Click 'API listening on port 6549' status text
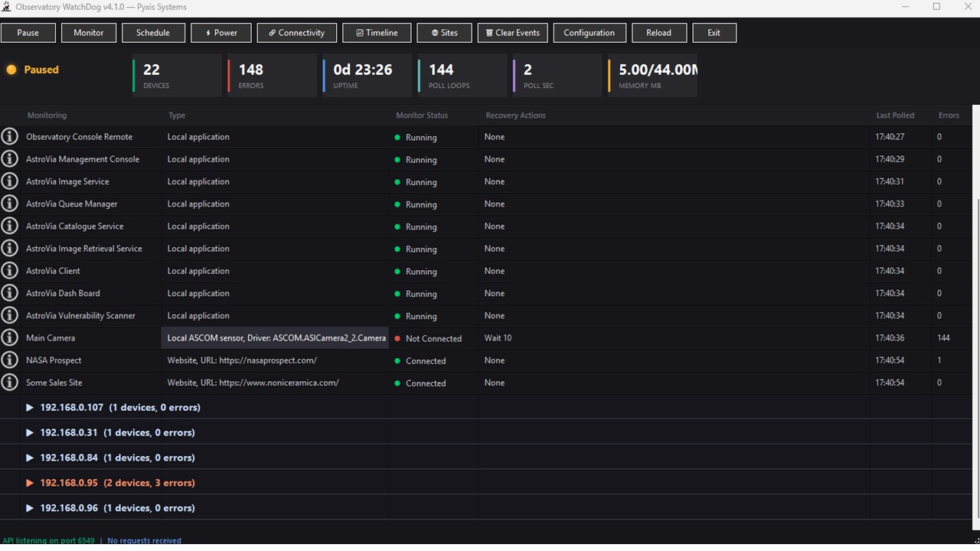Image resolution: width=980 pixels, height=551 pixels. 48,541
